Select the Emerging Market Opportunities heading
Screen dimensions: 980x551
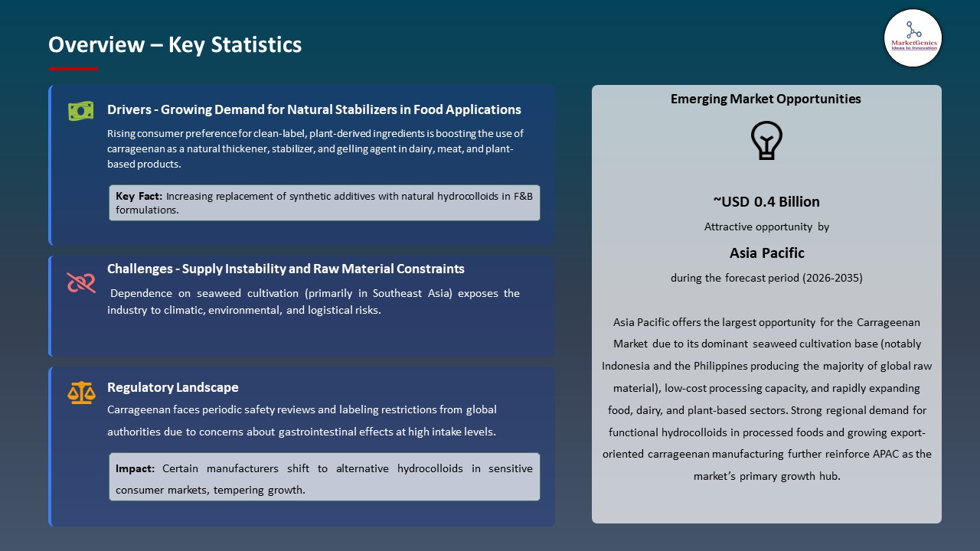click(x=766, y=99)
